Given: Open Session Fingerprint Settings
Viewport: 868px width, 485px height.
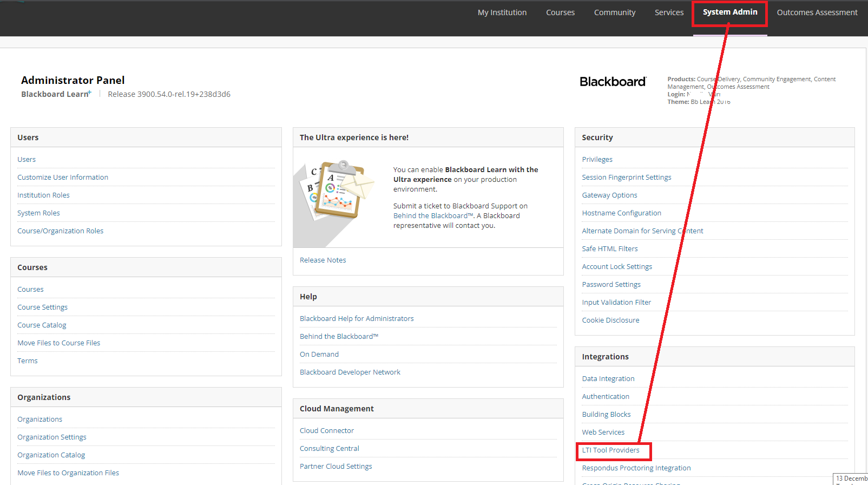Looking at the screenshot, I should click(627, 178).
